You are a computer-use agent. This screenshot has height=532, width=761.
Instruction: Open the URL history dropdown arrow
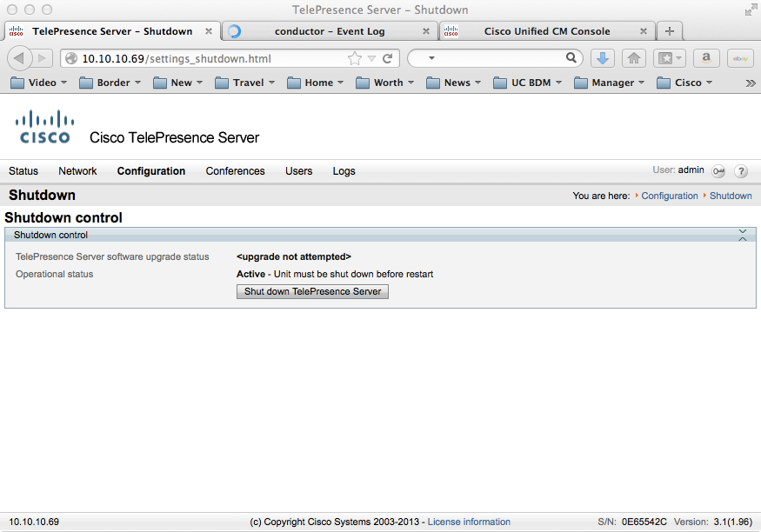click(x=371, y=59)
